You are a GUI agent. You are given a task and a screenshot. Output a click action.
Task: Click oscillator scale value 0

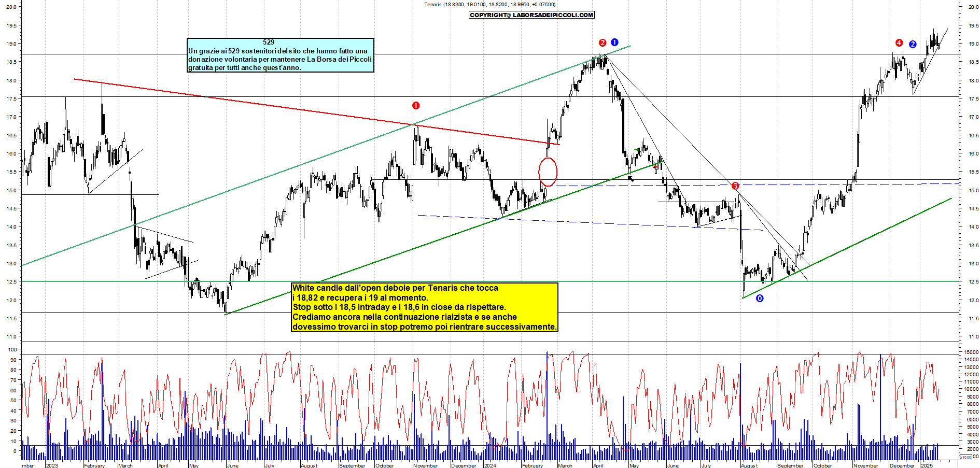pos(16,451)
